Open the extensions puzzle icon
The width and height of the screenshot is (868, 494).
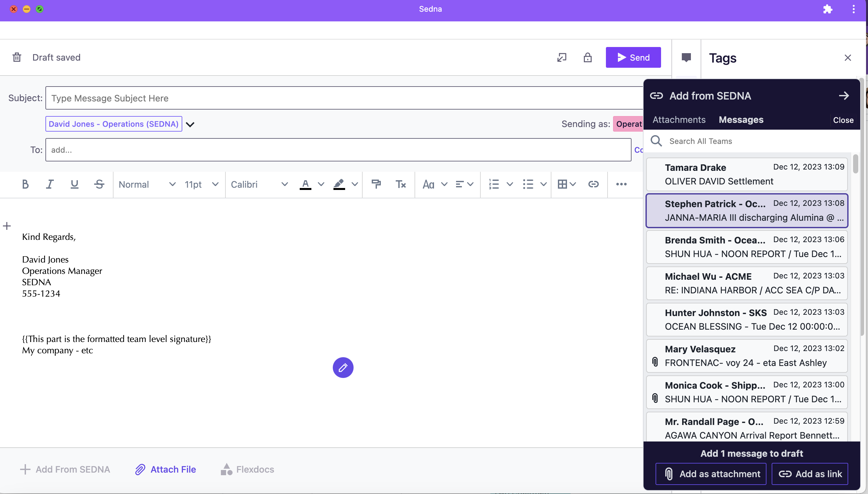[x=827, y=9]
